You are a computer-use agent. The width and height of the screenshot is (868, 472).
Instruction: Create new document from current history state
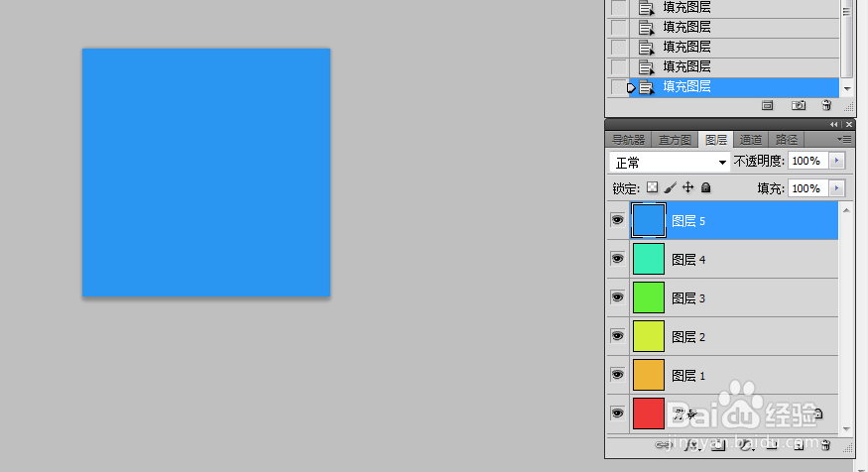(767, 105)
